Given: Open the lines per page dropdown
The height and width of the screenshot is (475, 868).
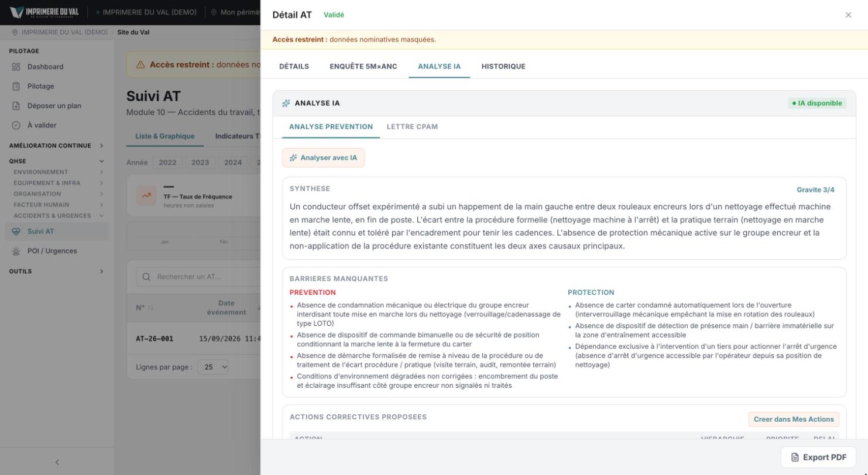Looking at the screenshot, I should [213, 367].
